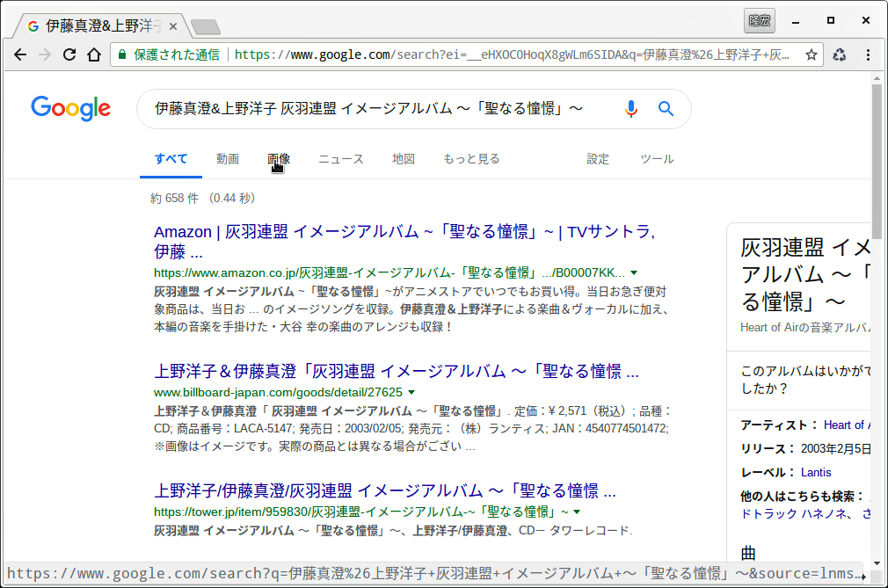Open the tower.jp 上野洋子/伊藤真澄 result title

pyautogui.click(x=385, y=490)
